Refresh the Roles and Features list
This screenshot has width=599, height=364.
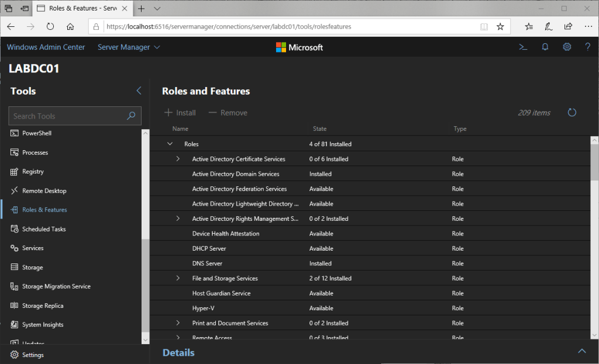tap(572, 113)
